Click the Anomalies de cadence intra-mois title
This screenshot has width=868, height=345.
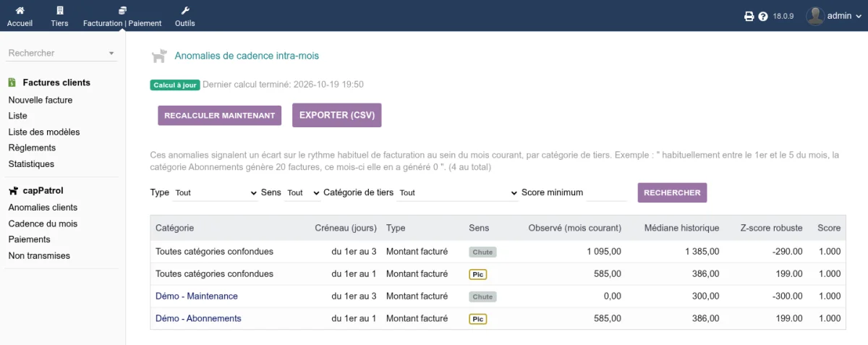click(247, 56)
